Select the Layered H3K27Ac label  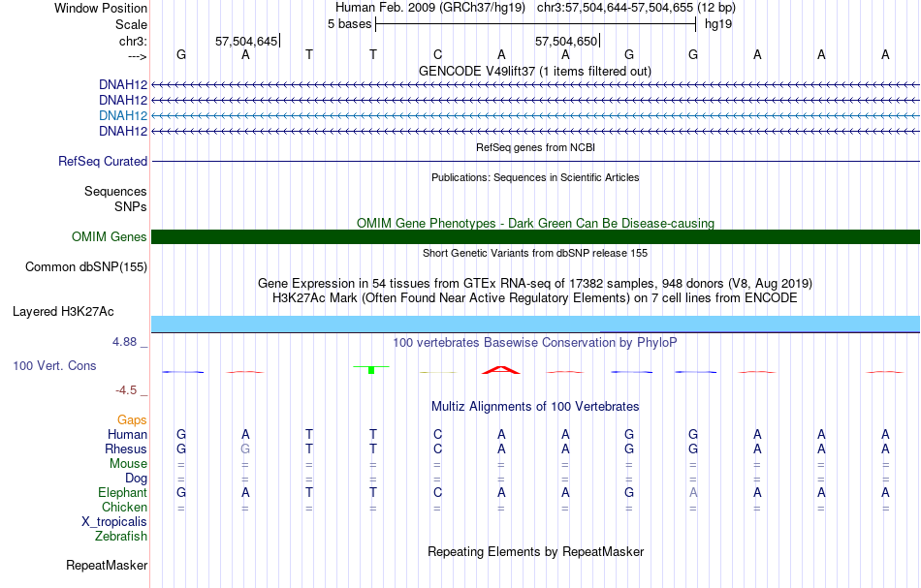(x=63, y=312)
